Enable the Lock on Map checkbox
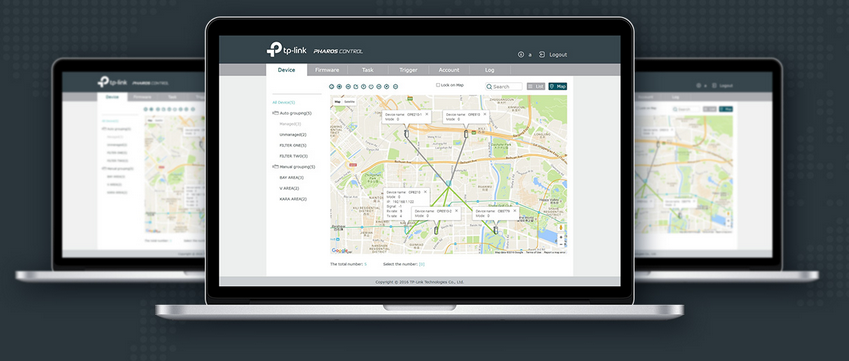Screen dimensions: 849x361 tap(438, 85)
